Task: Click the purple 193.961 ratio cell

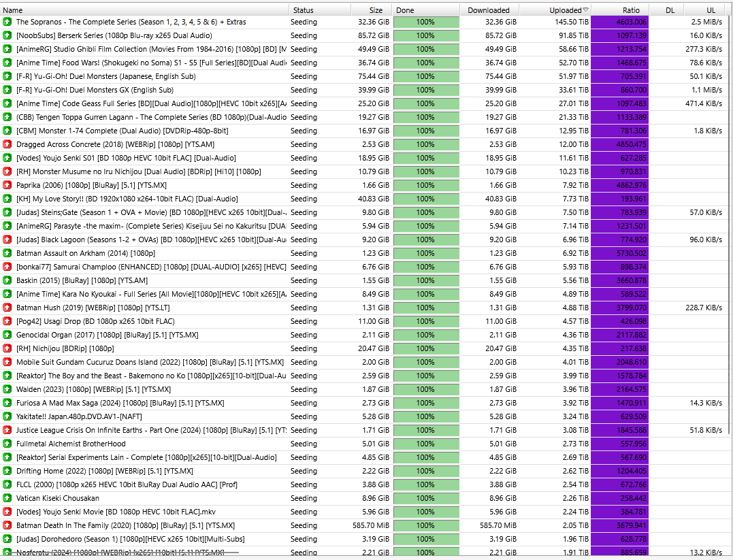Action: (619, 199)
